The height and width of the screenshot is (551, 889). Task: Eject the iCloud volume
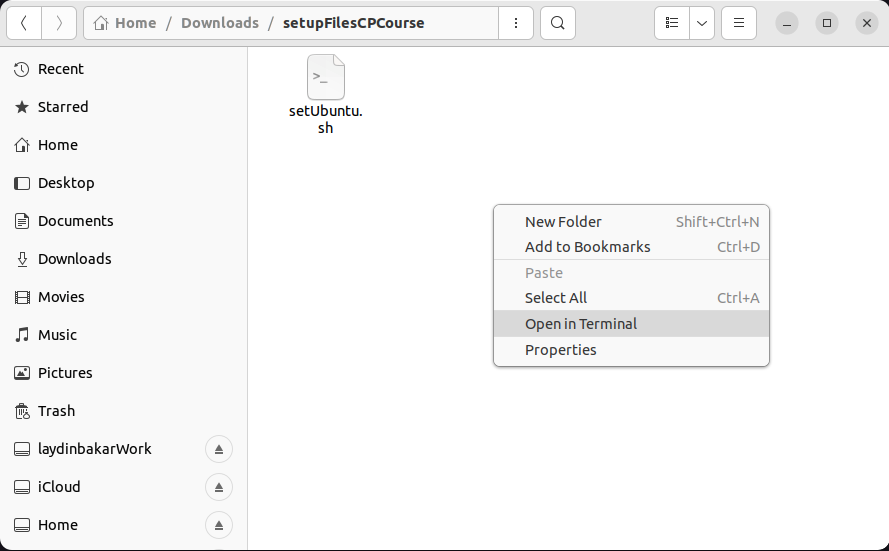219,487
